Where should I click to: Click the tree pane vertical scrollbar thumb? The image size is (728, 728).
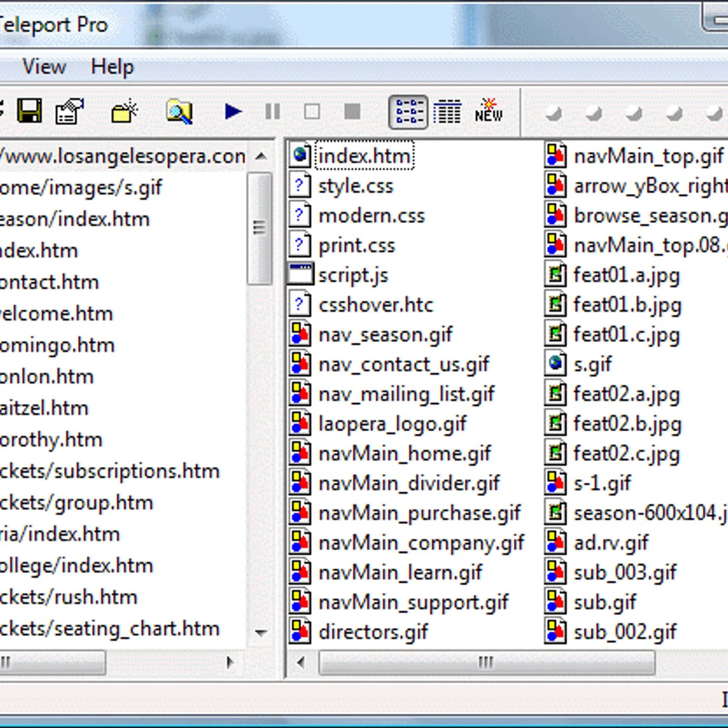coord(260,228)
